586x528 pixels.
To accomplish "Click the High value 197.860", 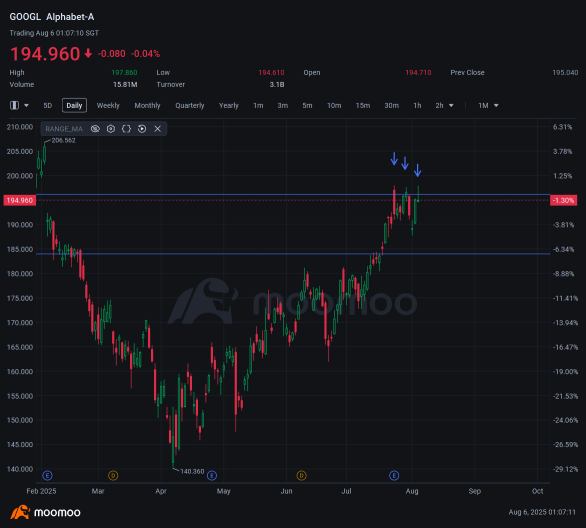I will pos(124,72).
